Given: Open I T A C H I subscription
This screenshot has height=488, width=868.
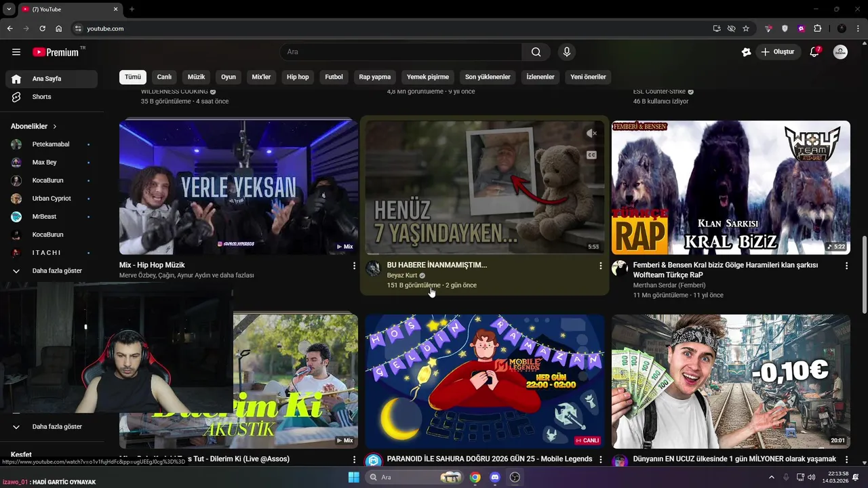Looking at the screenshot, I should 52,253.
